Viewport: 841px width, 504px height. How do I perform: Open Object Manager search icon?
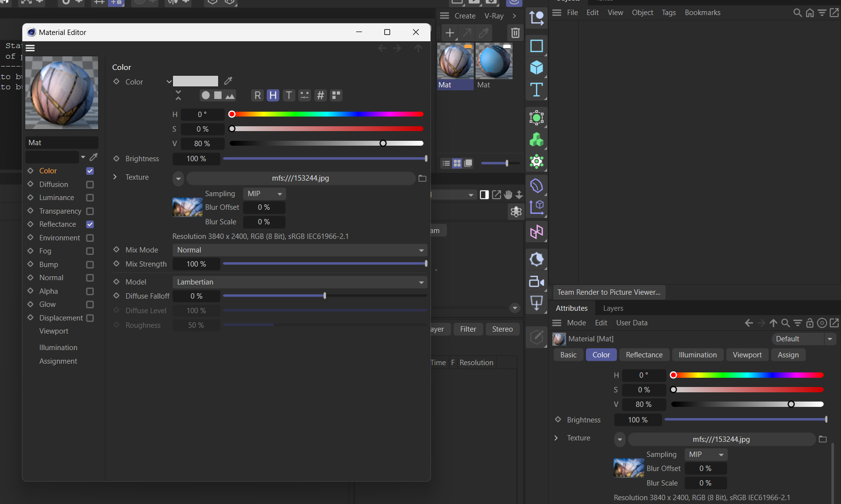(x=797, y=13)
